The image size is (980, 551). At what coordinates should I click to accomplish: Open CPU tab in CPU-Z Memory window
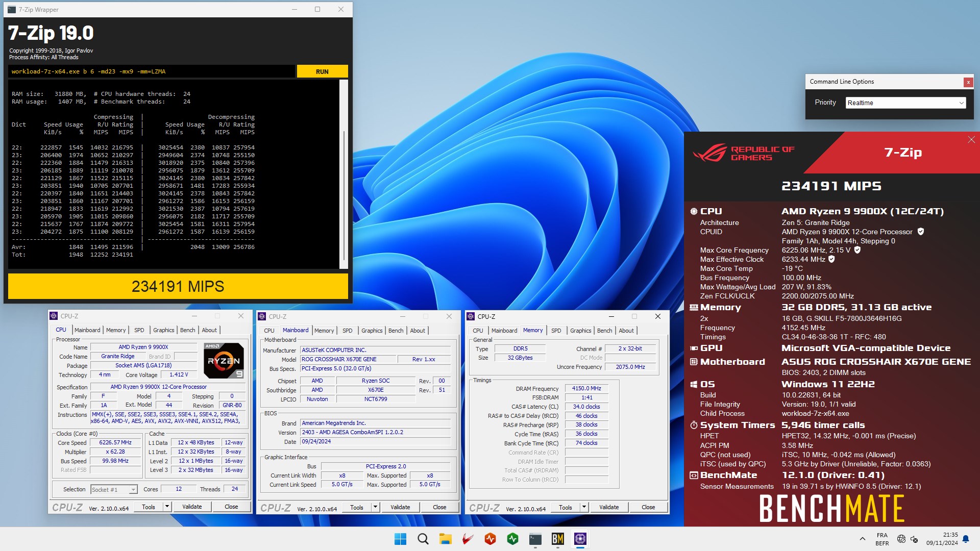pyautogui.click(x=478, y=331)
